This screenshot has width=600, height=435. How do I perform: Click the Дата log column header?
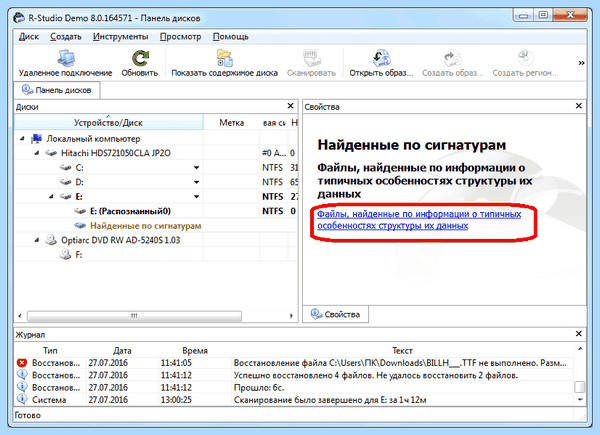(x=122, y=350)
